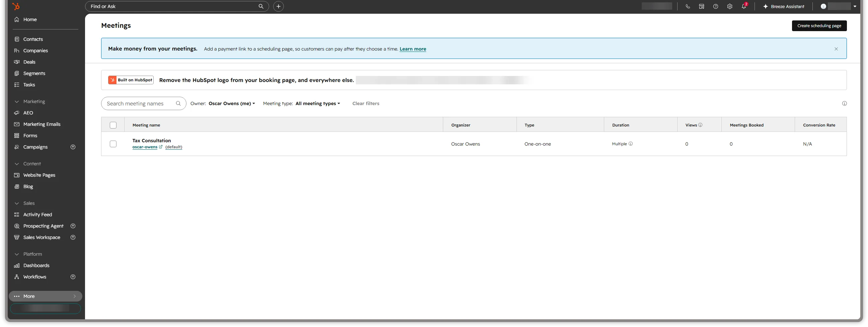Open Deals in sidebar

coord(29,62)
